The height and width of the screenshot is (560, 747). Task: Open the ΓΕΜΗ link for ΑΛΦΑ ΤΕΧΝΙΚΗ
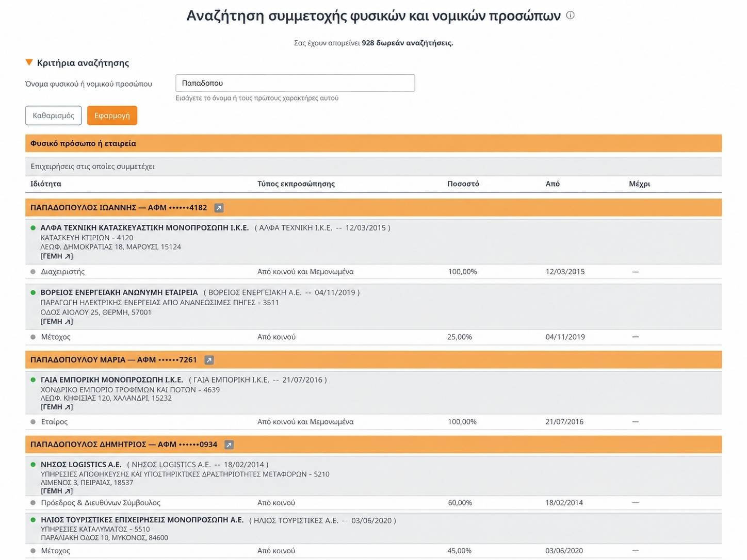[x=57, y=256]
